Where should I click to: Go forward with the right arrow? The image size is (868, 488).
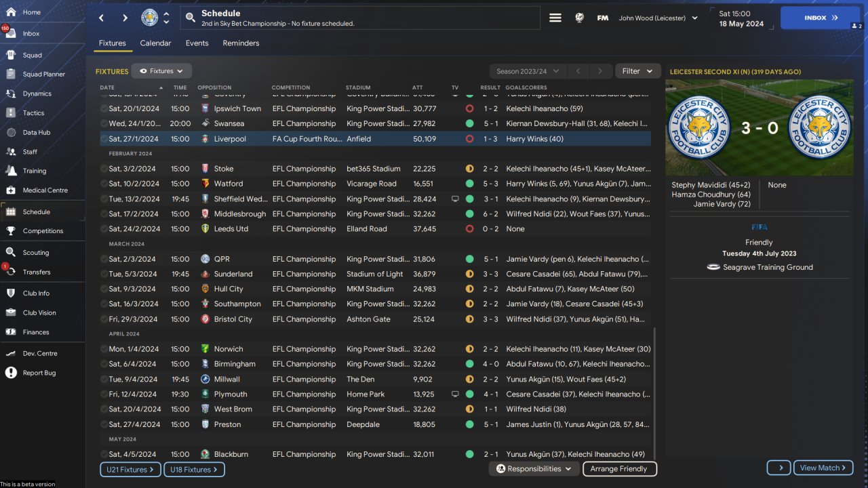125,18
